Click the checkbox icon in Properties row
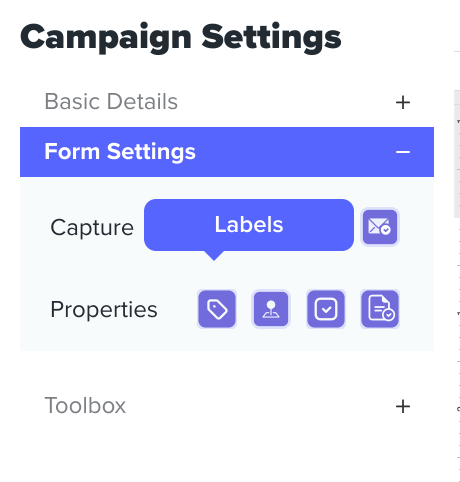This screenshot has height=482, width=460. click(x=326, y=309)
